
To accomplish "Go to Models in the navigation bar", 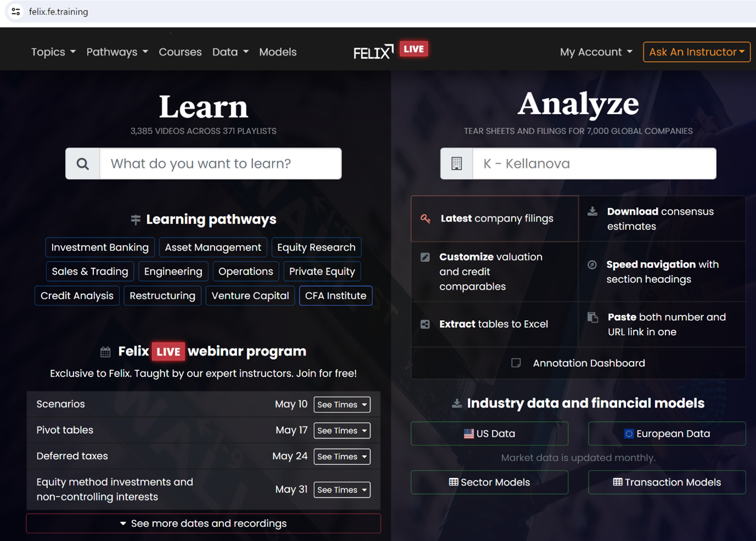I will point(277,52).
